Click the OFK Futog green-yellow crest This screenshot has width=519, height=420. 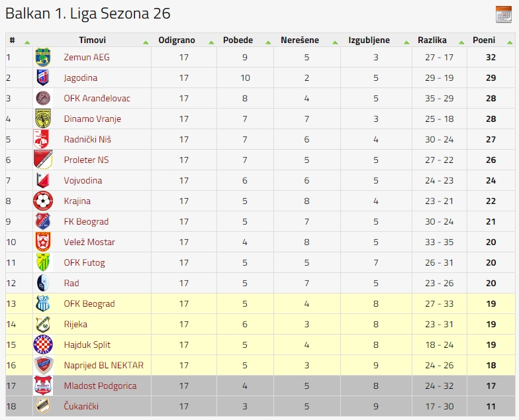(43, 262)
